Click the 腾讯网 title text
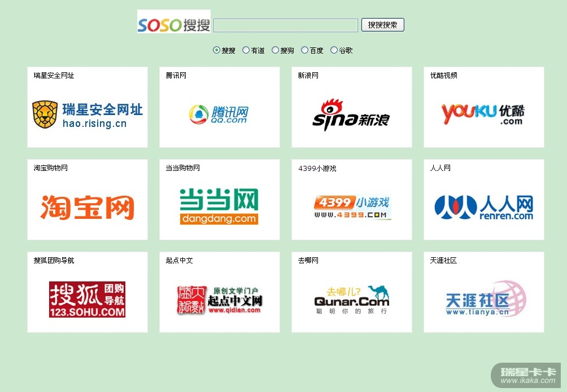The height and width of the screenshot is (392, 567). (176, 76)
